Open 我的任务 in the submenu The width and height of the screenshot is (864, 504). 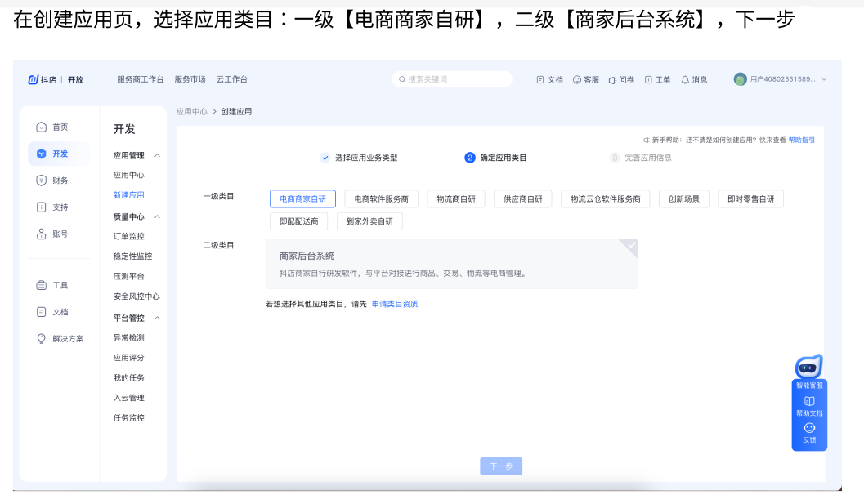click(129, 378)
